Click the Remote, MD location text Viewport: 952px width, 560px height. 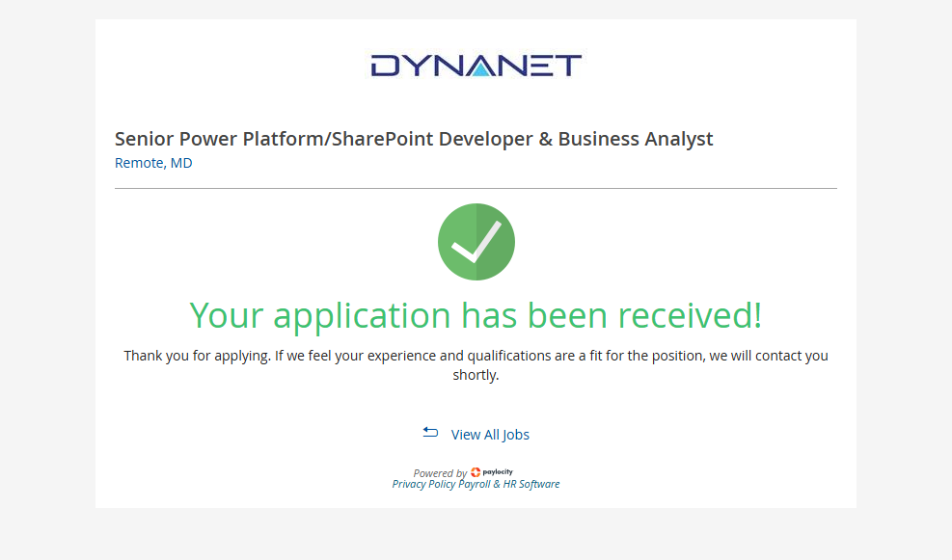[153, 163]
